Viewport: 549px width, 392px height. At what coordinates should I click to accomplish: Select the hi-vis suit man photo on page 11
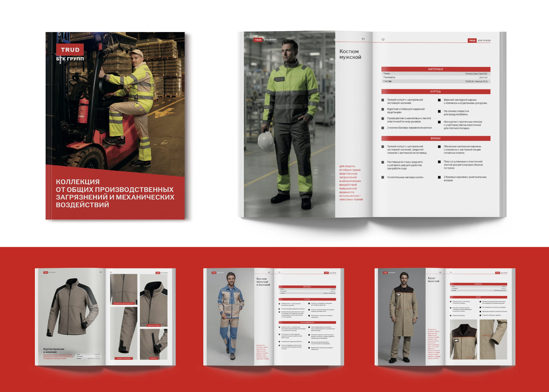point(289,124)
